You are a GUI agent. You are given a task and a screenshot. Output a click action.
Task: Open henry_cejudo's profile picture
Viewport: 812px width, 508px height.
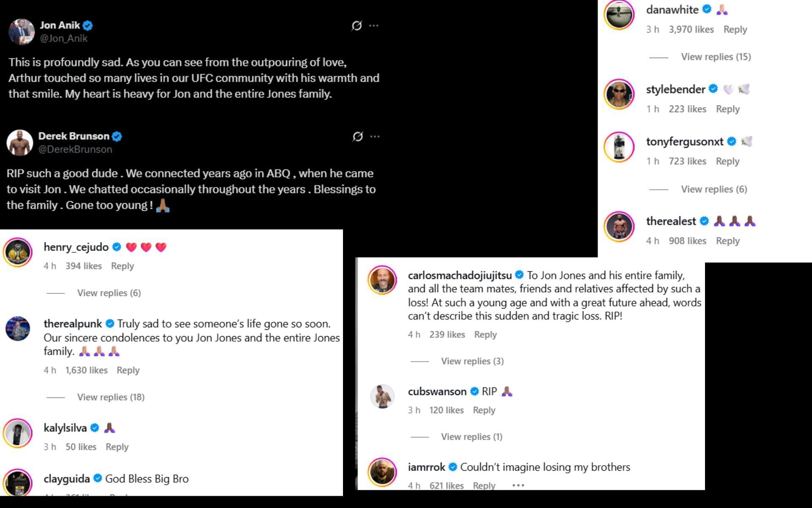[18, 253]
